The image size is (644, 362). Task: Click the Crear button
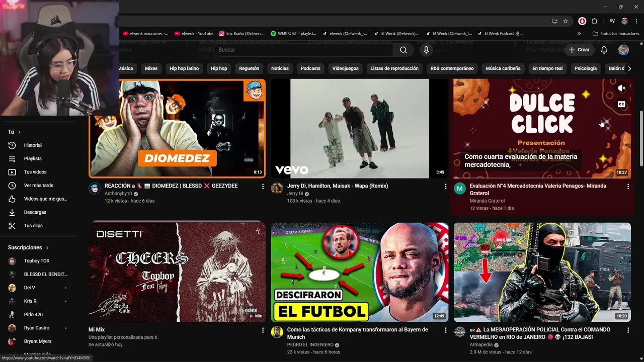click(x=579, y=50)
